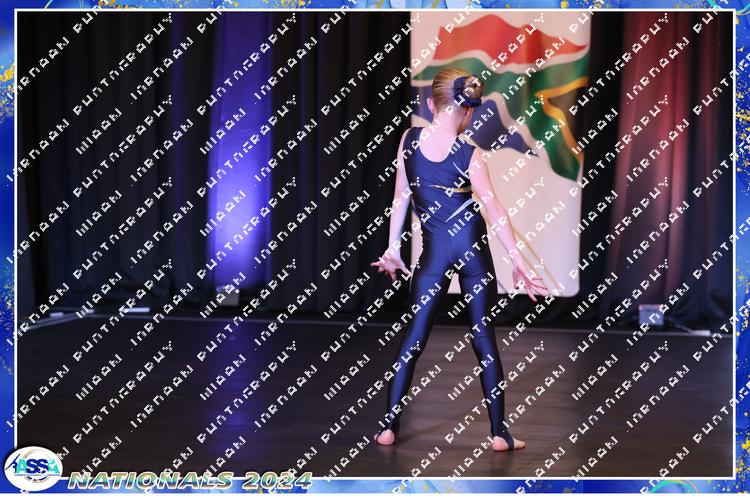Click the ASSA logo badge

pos(33,468)
